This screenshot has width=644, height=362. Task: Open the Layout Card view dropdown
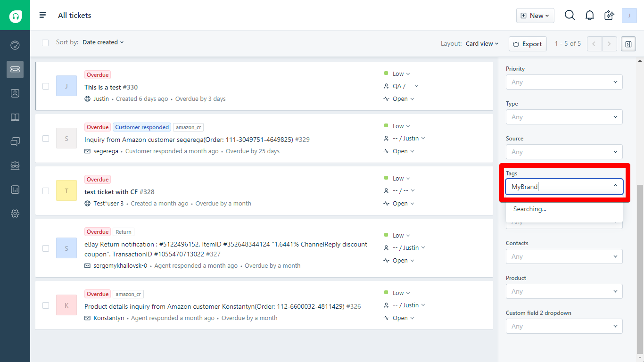482,44
